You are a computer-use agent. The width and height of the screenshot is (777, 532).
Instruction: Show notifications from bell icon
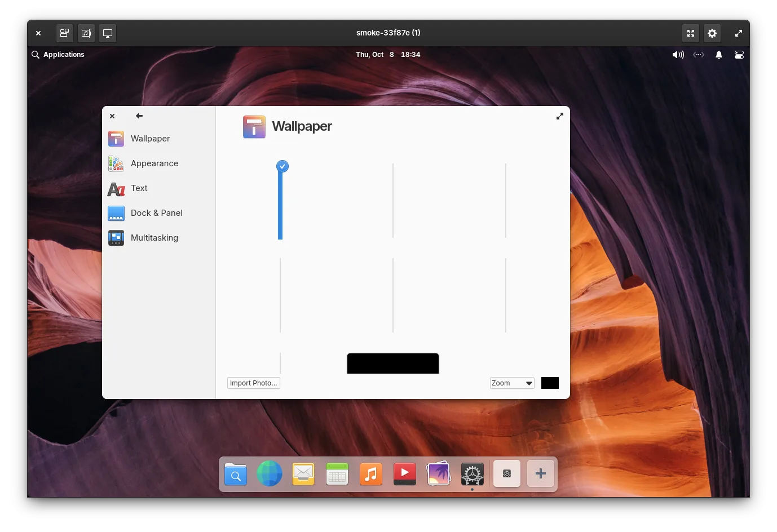pos(719,55)
